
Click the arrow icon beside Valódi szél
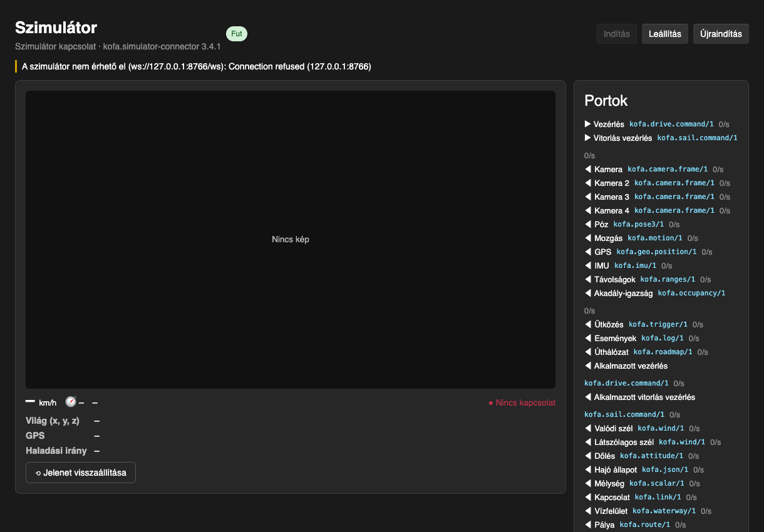click(588, 428)
